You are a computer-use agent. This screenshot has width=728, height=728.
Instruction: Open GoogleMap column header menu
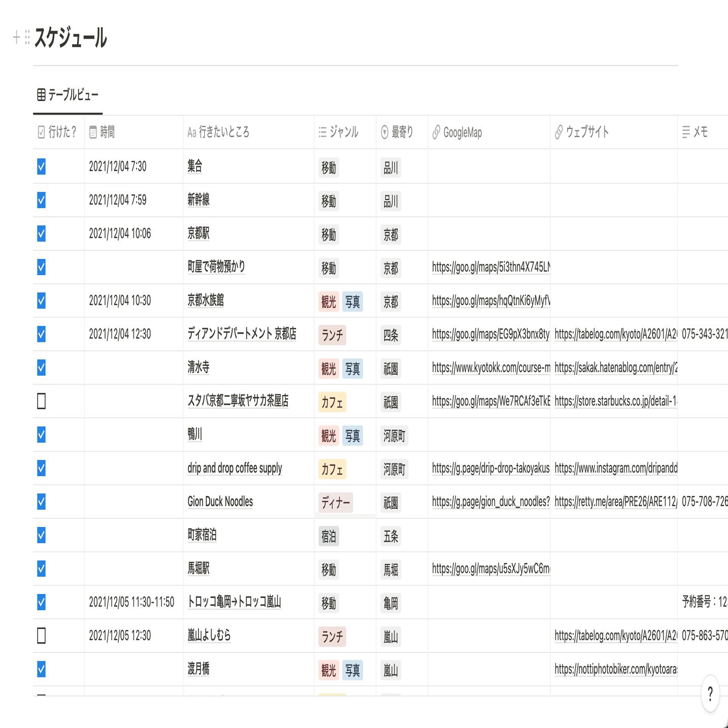[x=489, y=132]
